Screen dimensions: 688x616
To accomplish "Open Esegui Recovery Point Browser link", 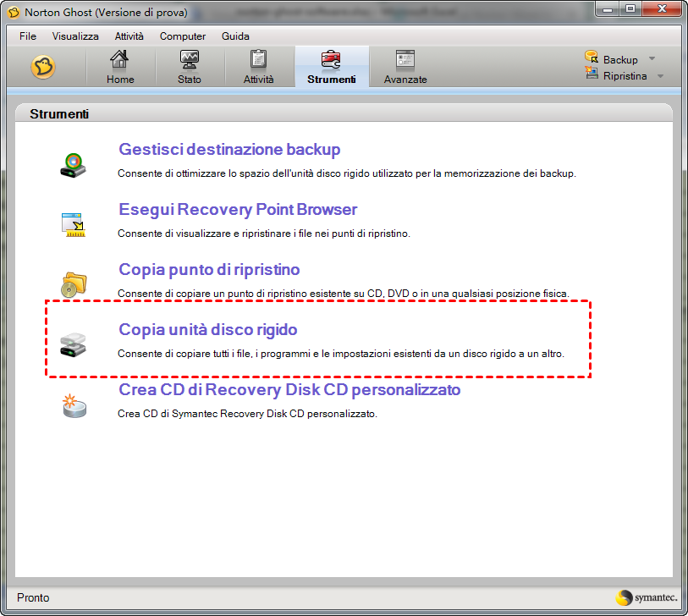I will (238, 209).
